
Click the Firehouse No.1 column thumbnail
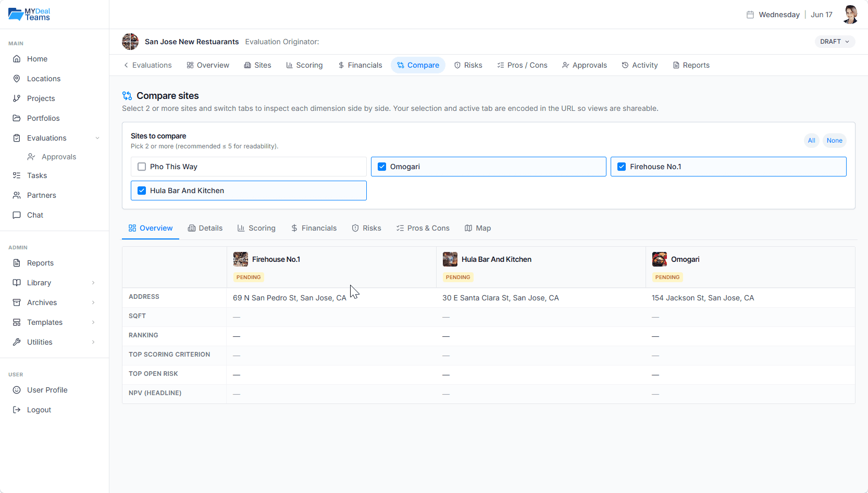coord(241,259)
